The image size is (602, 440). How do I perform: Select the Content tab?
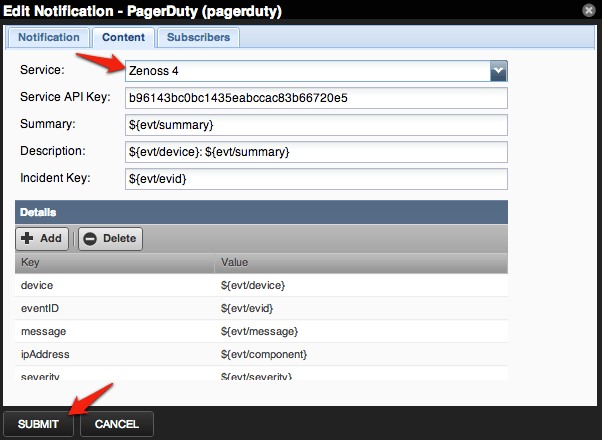(125, 38)
